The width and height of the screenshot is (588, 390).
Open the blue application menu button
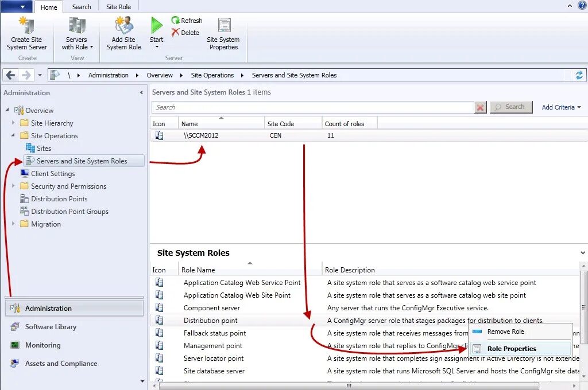[x=17, y=6]
